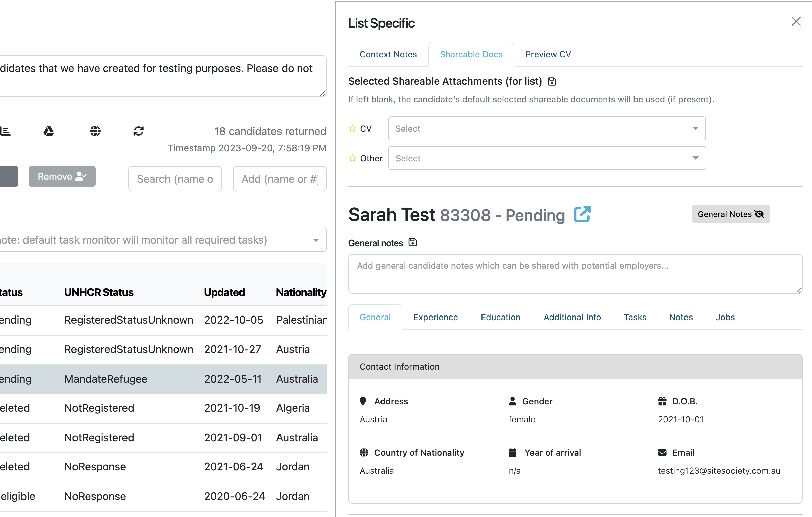Open the Other Select dropdown
This screenshot has height=517, width=812.
pos(546,158)
